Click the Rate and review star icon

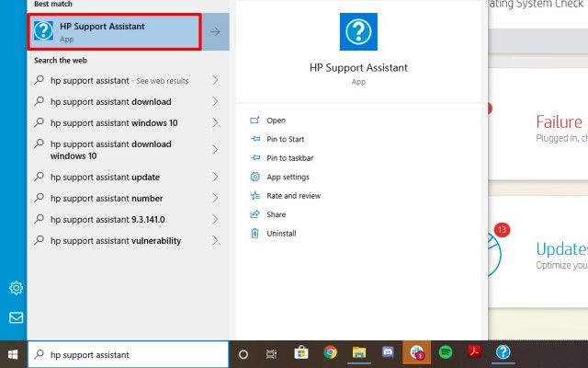[x=255, y=195]
